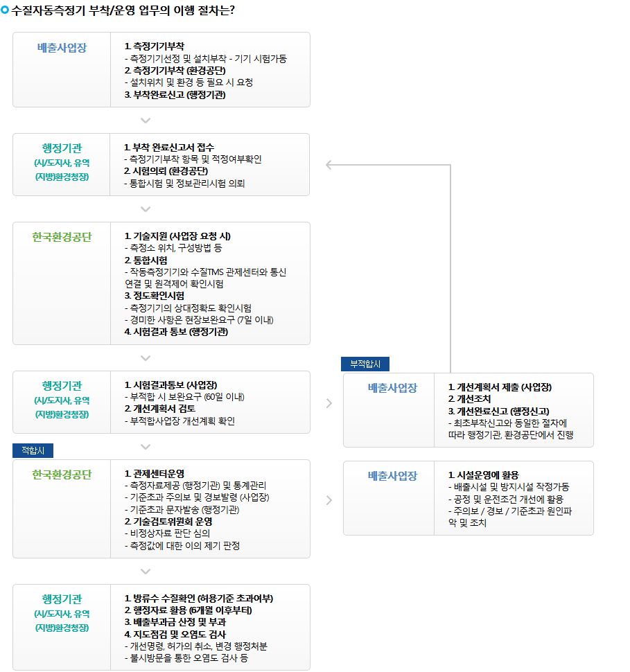
Task: Click 한국환경공단 heading beside 관제센터운영
Action: (x=62, y=475)
